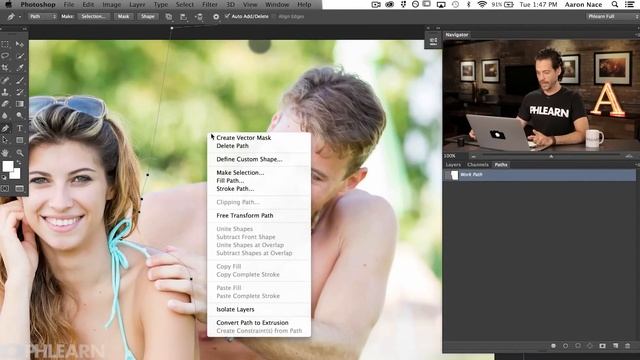Viewport: 640px width, 360px height.
Task: Choose Delete Path from context menu
Action: 232,146
